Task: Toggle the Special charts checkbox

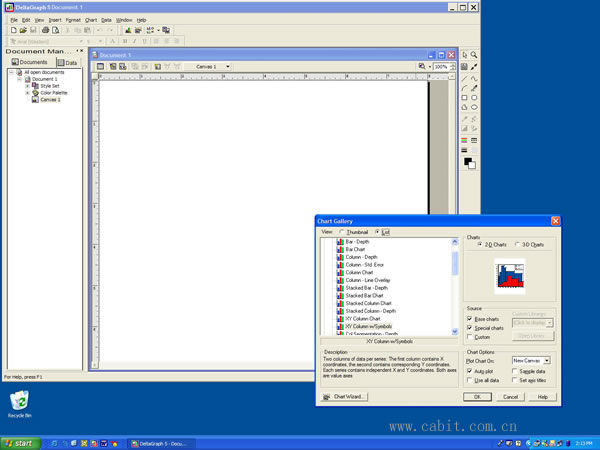Action: [470, 328]
